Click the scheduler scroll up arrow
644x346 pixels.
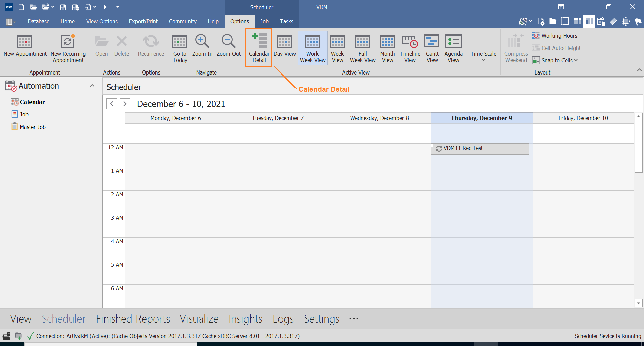(x=638, y=117)
